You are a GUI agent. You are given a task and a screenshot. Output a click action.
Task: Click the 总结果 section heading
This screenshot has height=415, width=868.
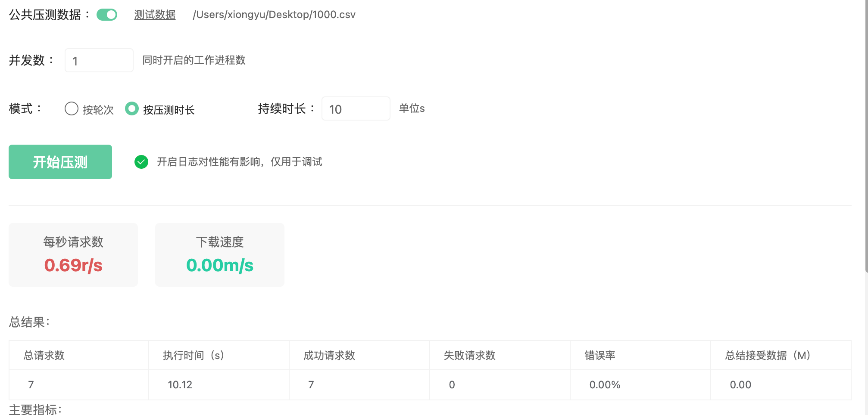pyautogui.click(x=29, y=322)
